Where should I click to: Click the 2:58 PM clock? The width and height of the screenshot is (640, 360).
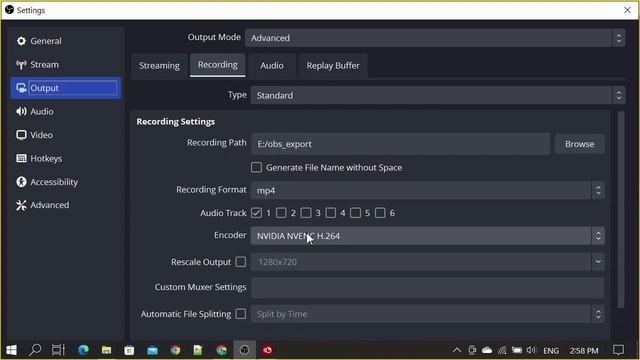click(x=584, y=351)
